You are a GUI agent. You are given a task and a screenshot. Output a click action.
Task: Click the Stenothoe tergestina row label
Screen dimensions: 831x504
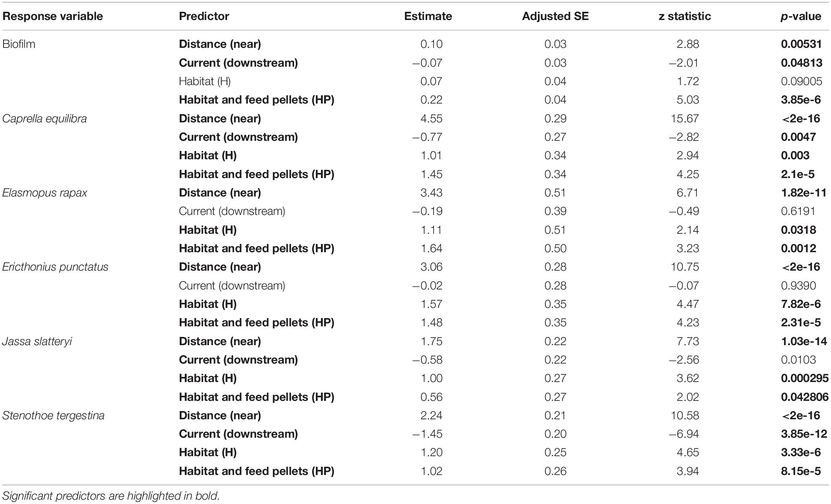tap(53, 415)
